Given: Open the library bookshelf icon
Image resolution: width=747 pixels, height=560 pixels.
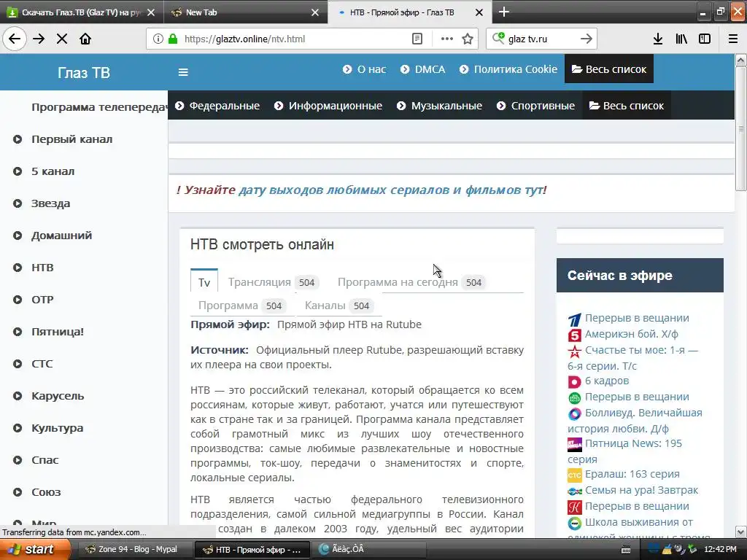Looking at the screenshot, I should pyautogui.click(x=681, y=39).
